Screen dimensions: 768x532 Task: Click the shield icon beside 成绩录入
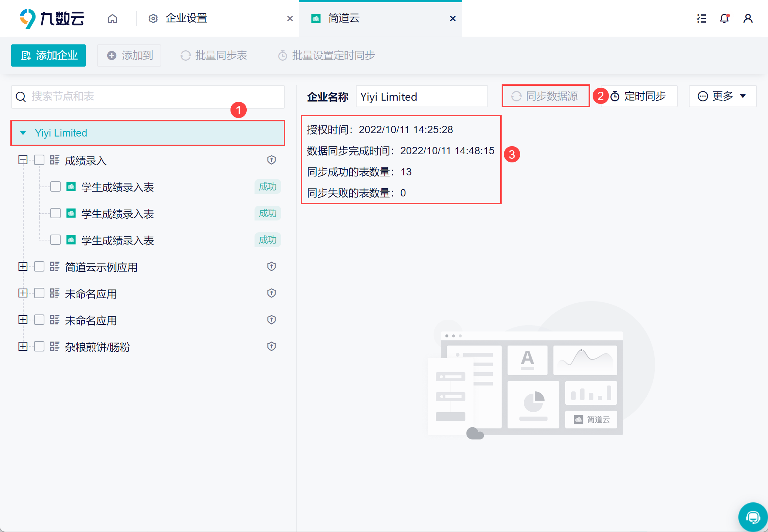coord(272,160)
